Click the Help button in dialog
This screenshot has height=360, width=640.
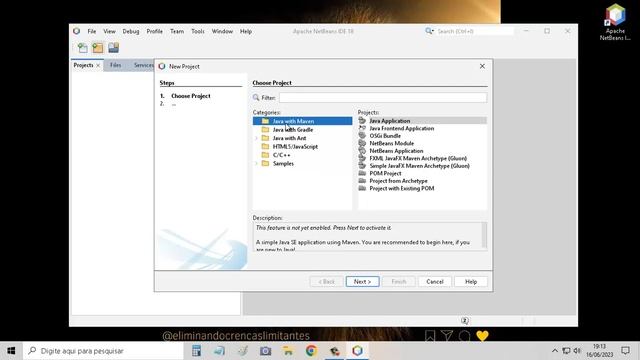[x=471, y=282]
